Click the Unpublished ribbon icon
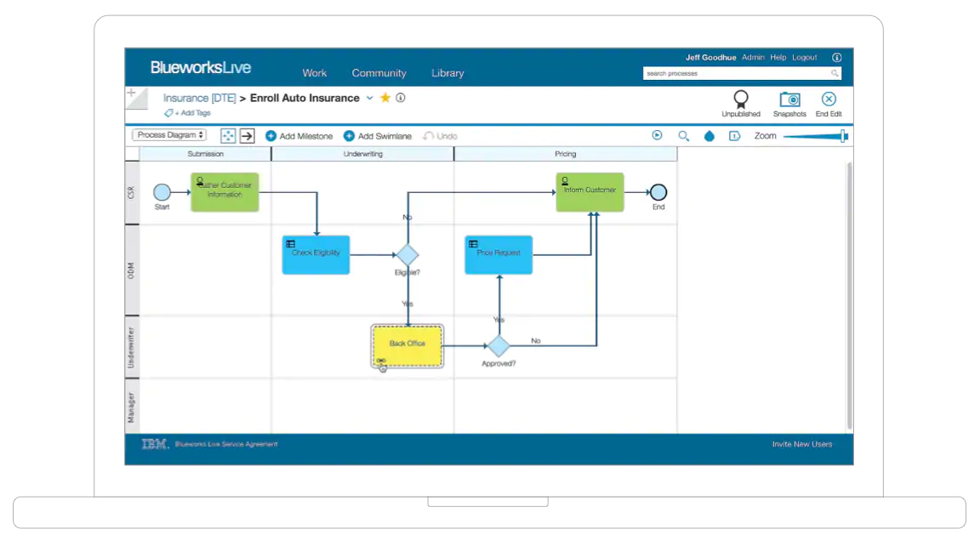Image resolution: width=980 pixels, height=551 pixels. coord(740,99)
